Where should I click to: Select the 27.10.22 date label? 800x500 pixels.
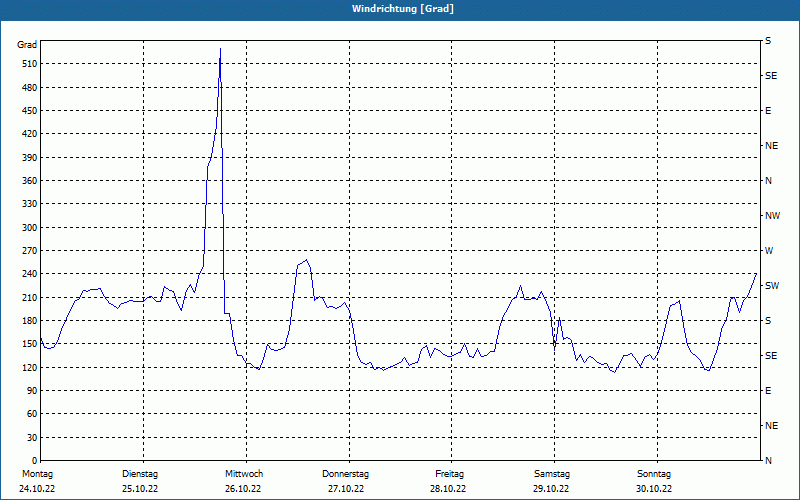coord(346,489)
